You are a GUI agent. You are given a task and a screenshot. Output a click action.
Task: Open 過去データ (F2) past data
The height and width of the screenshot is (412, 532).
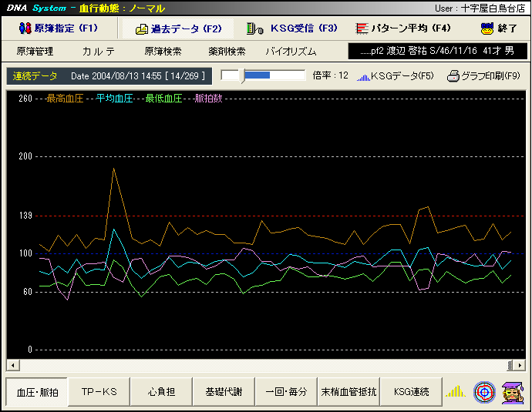pyautogui.click(x=178, y=29)
